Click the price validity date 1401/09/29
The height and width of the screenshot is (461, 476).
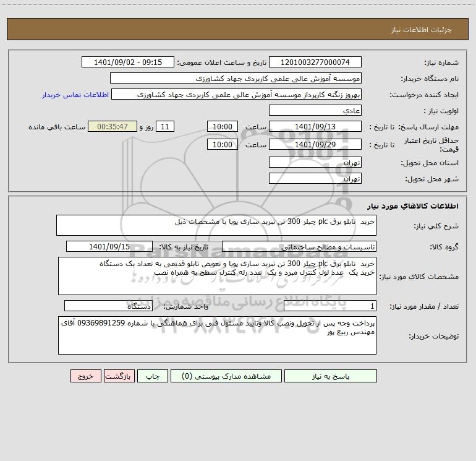(x=315, y=144)
